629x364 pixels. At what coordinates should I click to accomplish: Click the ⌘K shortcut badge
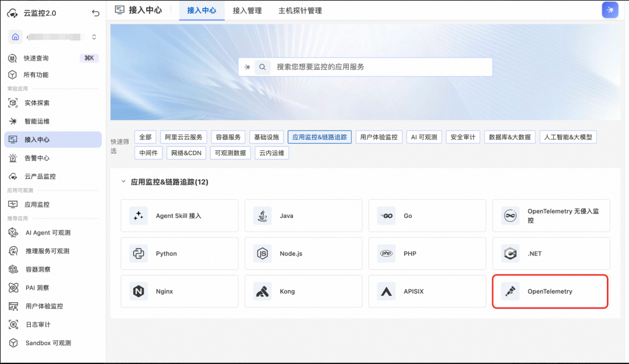click(x=89, y=58)
